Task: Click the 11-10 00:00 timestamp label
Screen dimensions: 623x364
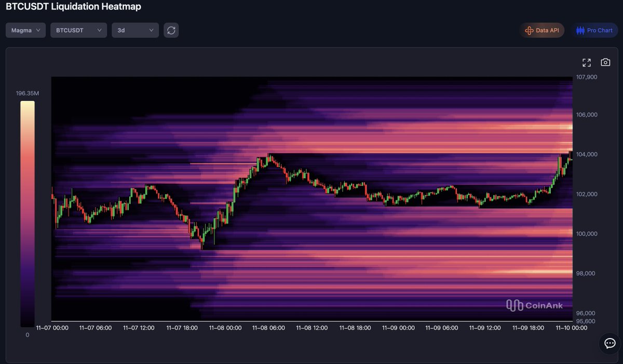Action: 571,328
